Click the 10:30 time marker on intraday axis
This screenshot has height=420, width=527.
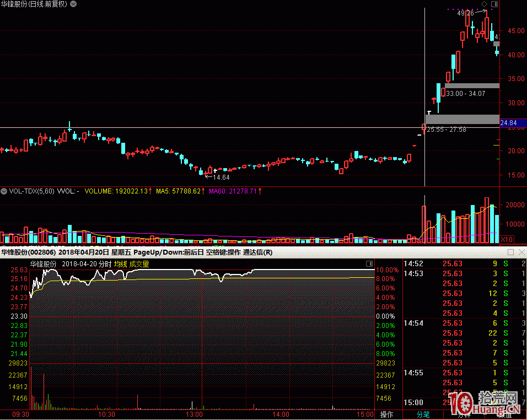(x=106, y=414)
